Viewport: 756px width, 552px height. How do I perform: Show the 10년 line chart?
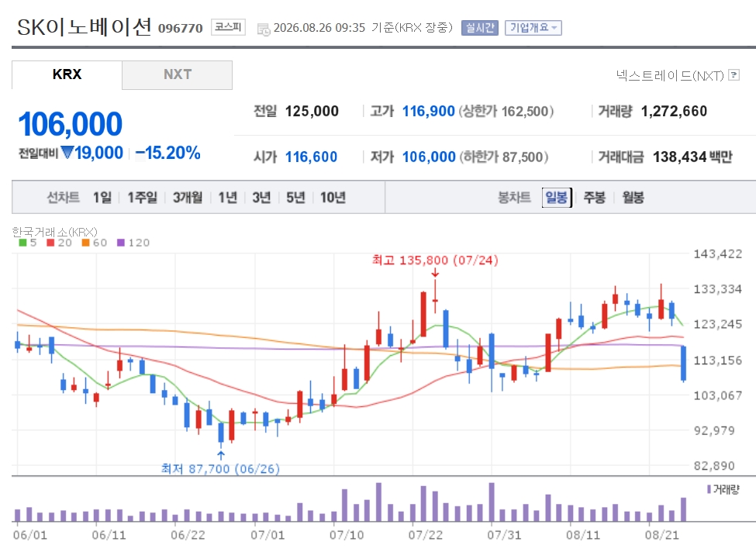pos(333,197)
